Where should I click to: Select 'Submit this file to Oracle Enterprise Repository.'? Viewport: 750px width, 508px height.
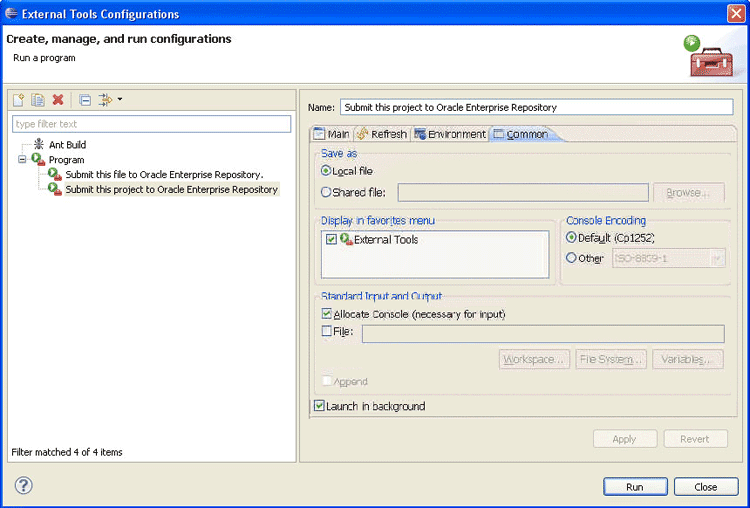[164, 175]
